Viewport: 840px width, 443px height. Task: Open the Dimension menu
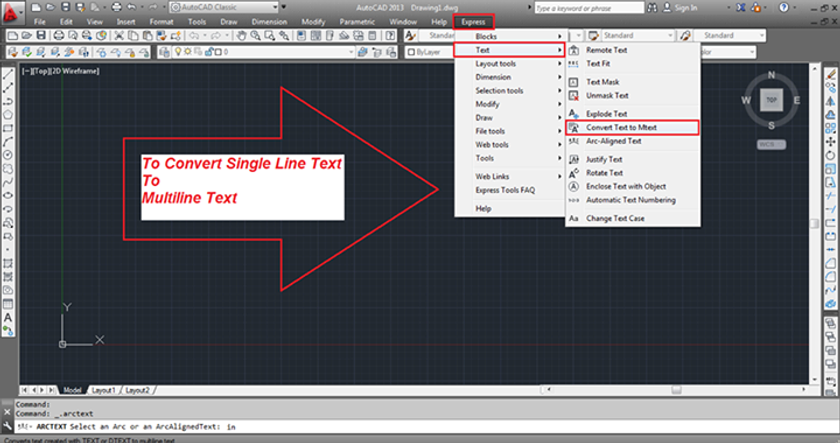(269, 22)
